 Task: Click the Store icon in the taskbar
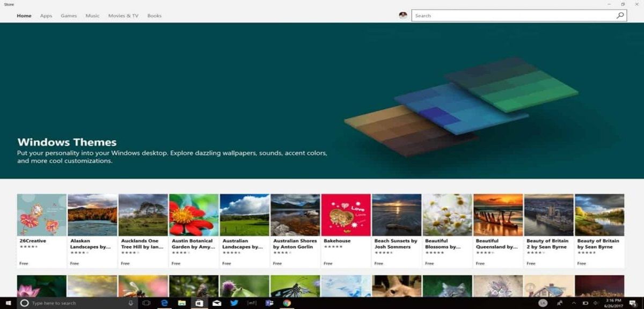pos(199,303)
